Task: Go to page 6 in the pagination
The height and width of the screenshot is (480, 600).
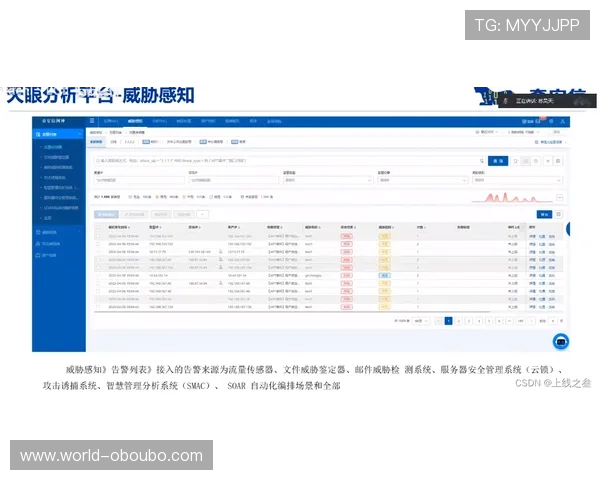Action: (499, 321)
